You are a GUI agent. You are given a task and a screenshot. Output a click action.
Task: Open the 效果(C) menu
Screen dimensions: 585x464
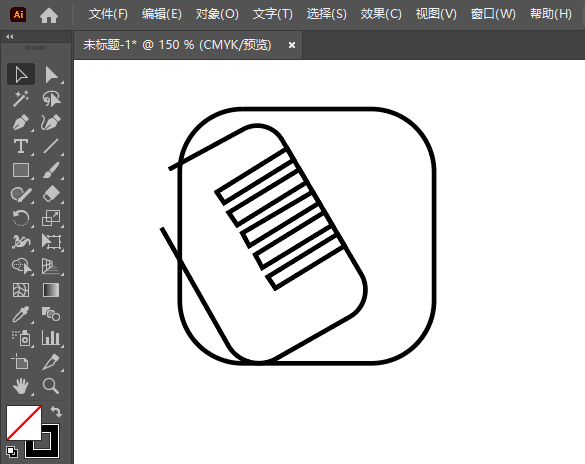(381, 14)
